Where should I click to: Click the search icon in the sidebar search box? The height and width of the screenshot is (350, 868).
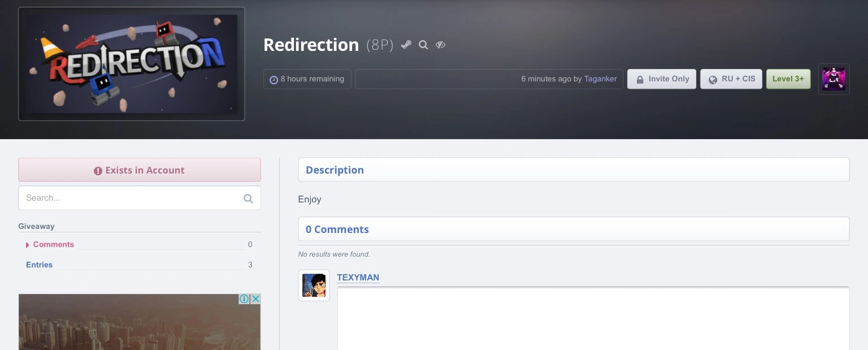pyautogui.click(x=248, y=198)
